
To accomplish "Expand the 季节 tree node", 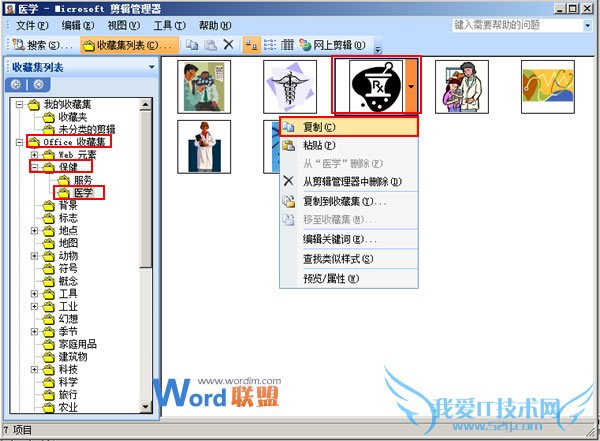I will tap(34, 332).
